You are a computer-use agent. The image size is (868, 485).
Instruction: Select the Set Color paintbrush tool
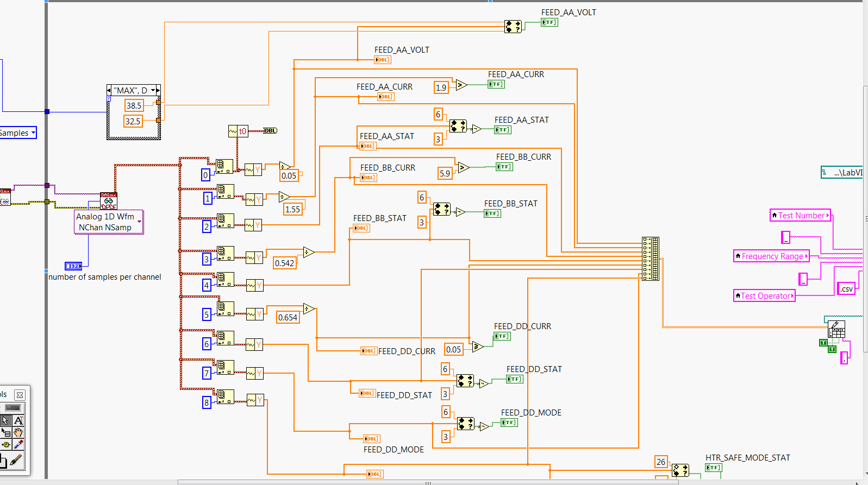(16, 461)
